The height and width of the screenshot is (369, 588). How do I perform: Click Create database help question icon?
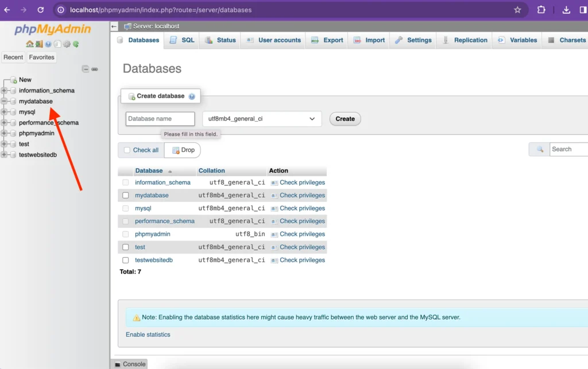click(x=192, y=96)
